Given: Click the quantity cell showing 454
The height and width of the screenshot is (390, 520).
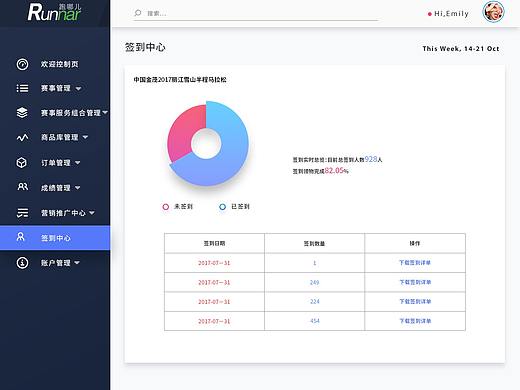Looking at the screenshot, I should pyautogui.click(x=314, y=321).
